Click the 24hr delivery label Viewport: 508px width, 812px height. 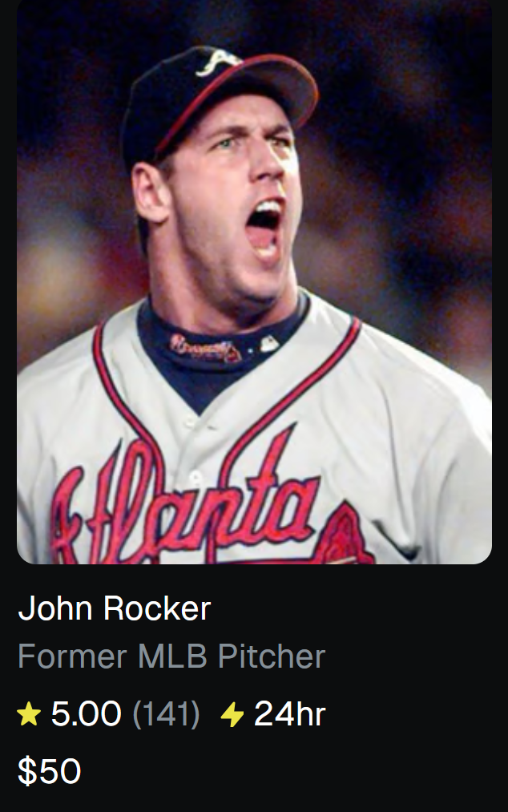[x=289, y=713]
